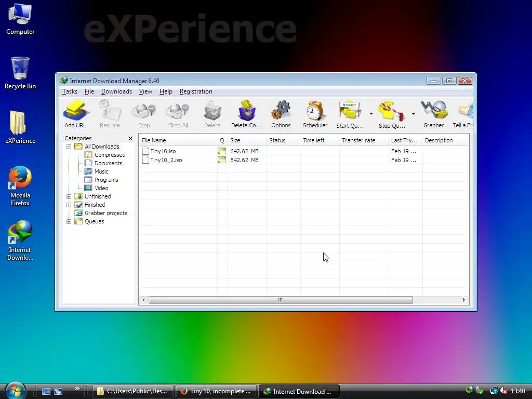Click Switch between windows quick launch icon
Image resolution: width=532 pixels, height=399 pixels.
[58, 391]
